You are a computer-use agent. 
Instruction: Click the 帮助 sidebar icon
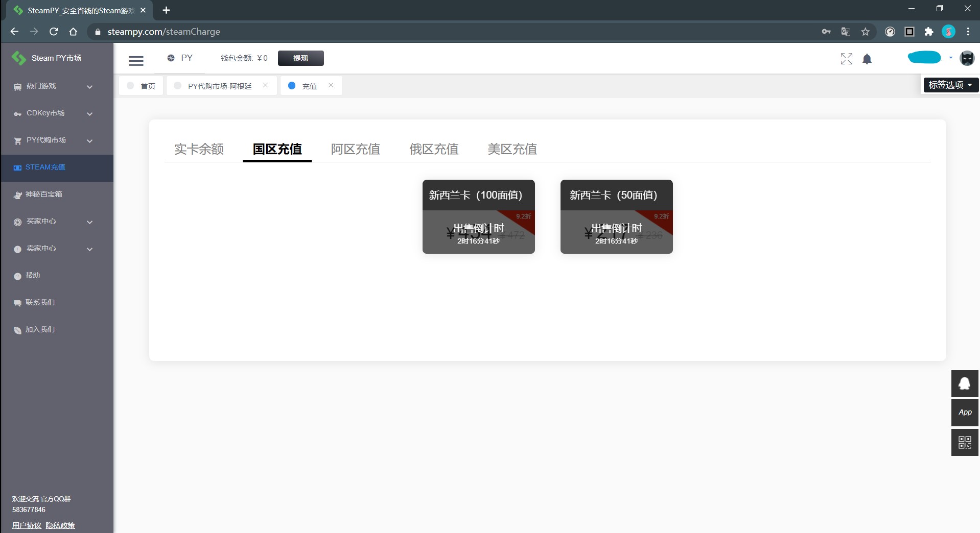[17, 276]
